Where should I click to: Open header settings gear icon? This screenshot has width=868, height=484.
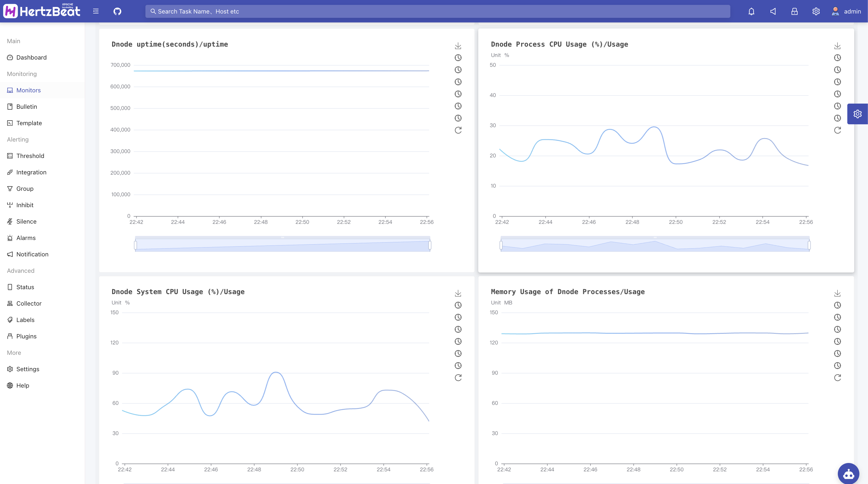coord(816,12)
